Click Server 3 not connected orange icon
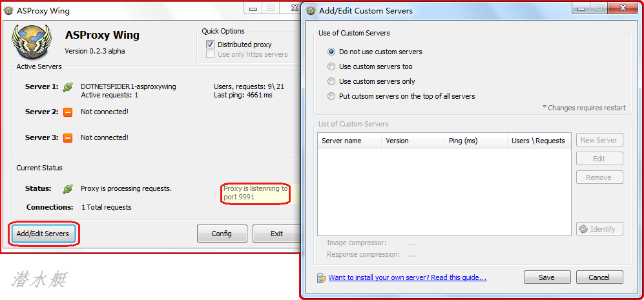 tap(68, 138)
